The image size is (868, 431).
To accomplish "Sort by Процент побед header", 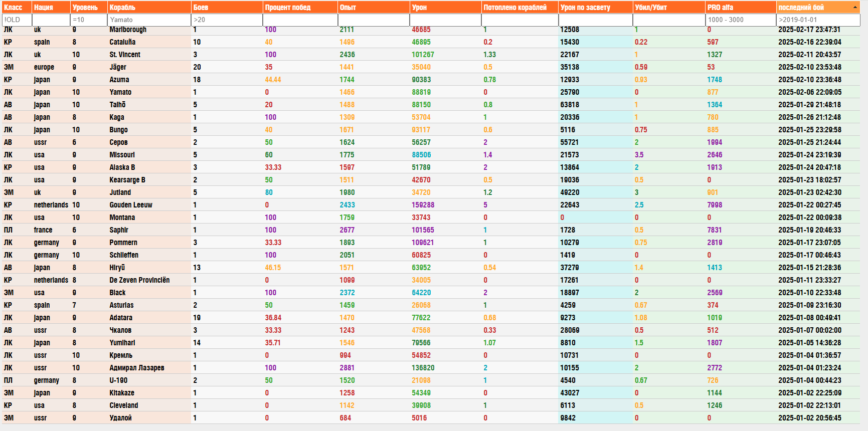I will point(288,8).
